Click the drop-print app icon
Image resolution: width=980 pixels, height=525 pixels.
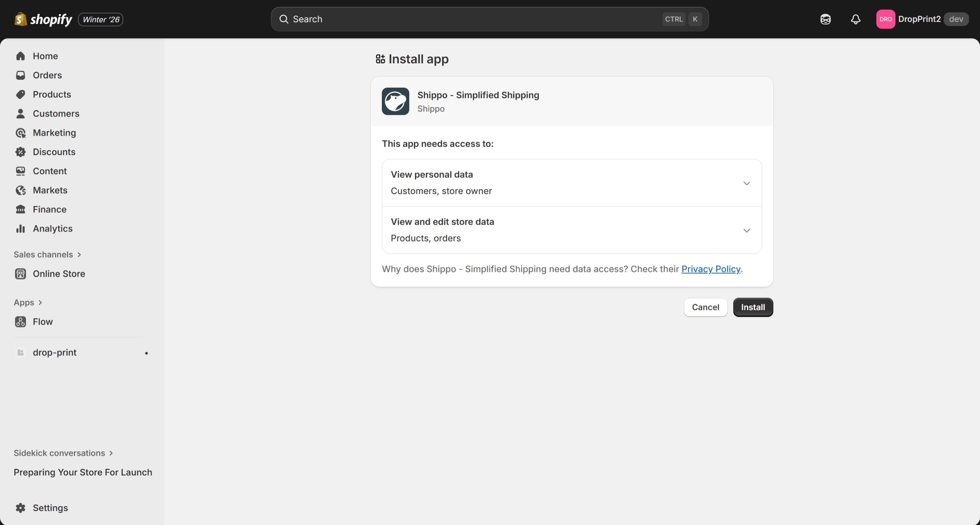(x=21, y=353)
